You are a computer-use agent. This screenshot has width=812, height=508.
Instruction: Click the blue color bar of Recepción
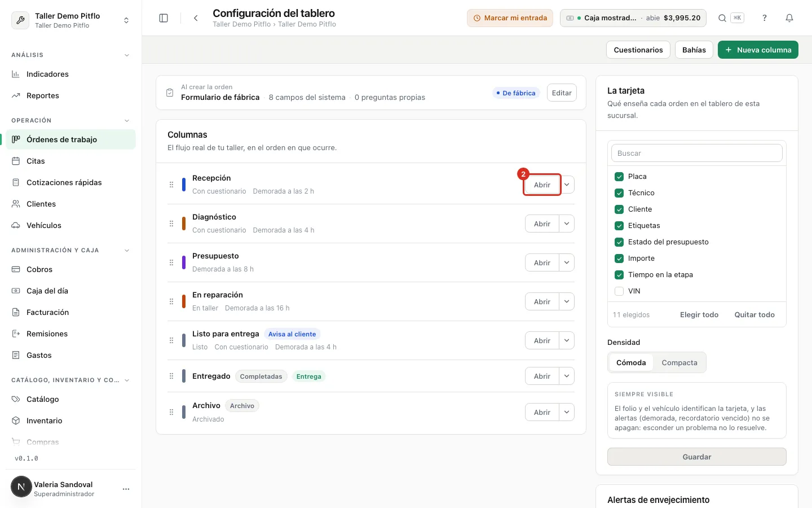[x=184, y=185]
